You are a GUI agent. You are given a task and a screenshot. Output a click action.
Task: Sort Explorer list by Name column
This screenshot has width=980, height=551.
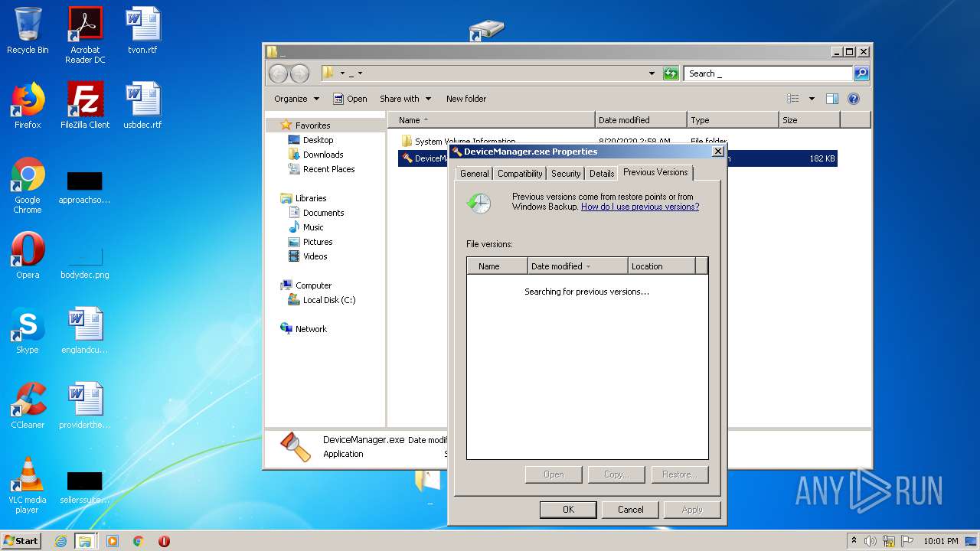[491, 120]
